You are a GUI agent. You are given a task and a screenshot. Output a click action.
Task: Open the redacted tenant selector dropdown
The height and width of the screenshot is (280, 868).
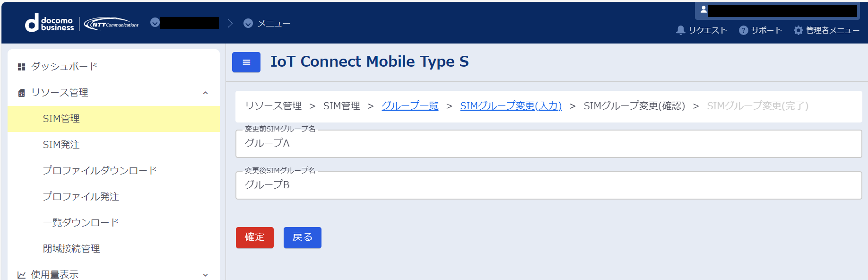click(155, 22)
